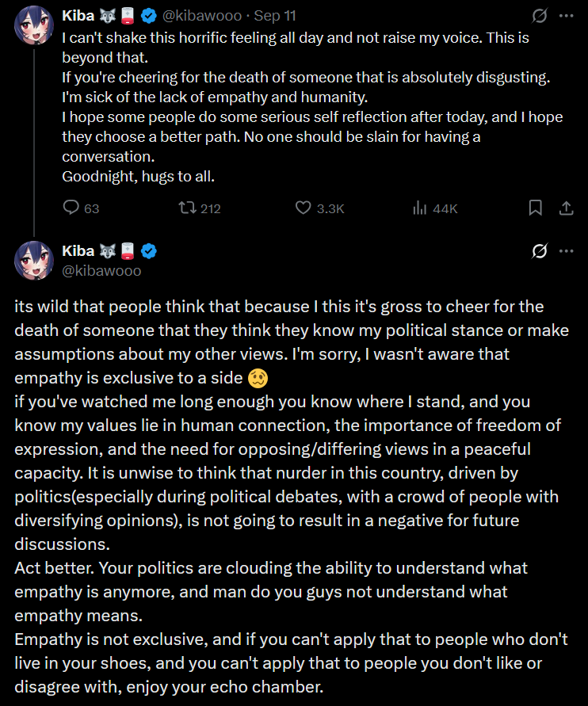The height and width of the screenshot is (706, 588).
Task: Open Kiba display name on second post
Action: click(78, 251)
